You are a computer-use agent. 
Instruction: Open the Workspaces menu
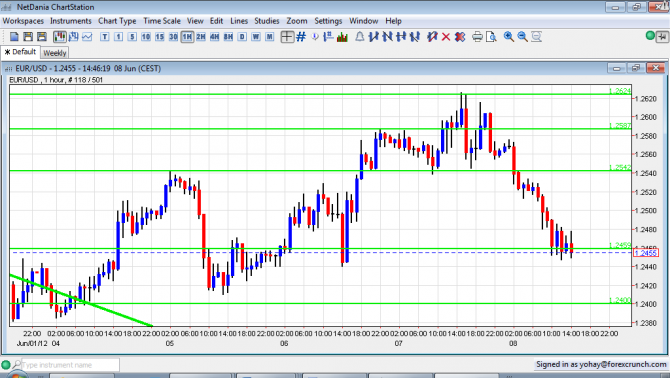point(23,21)
